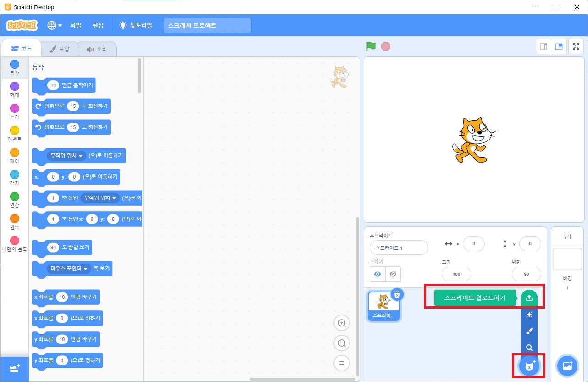Choose the surprise sprite sparkle icon
The height and width of the screenshot is (382, 588).
click(529, 315)
